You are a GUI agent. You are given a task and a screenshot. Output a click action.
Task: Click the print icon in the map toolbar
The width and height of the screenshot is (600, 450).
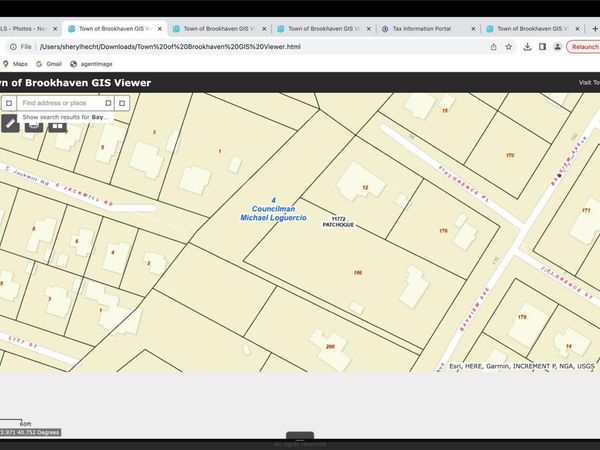click(x=34, y=124)
